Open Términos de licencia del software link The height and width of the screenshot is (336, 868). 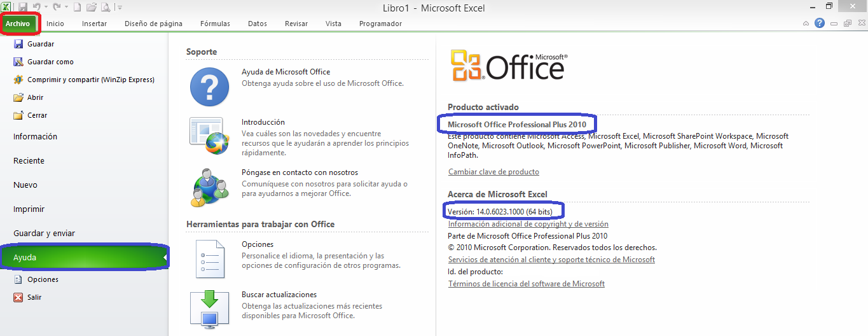pyautogui.click(x=526, y=284)
